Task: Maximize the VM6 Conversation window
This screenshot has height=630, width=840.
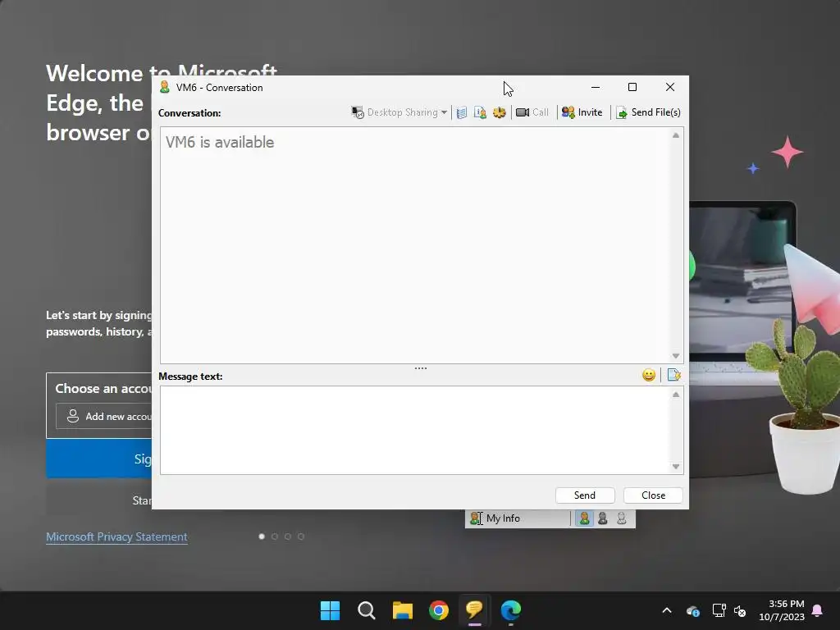Action: pos(632,87)
